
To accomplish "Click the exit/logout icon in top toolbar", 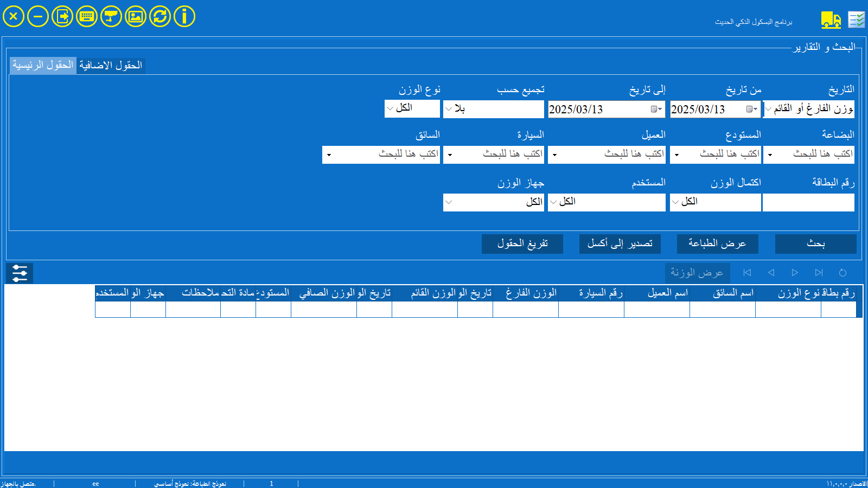I will coord(62,16).
